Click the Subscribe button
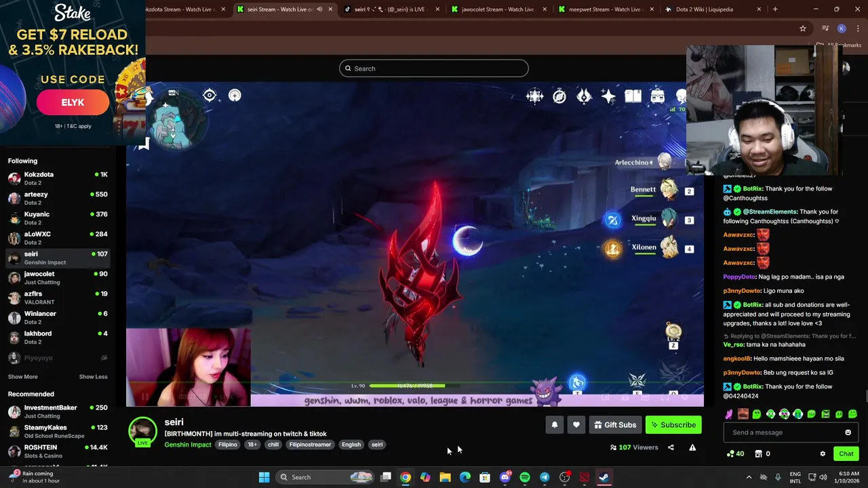Image resolution: width=868 pixels, height=488 pixels. click(x=673, y=425)
